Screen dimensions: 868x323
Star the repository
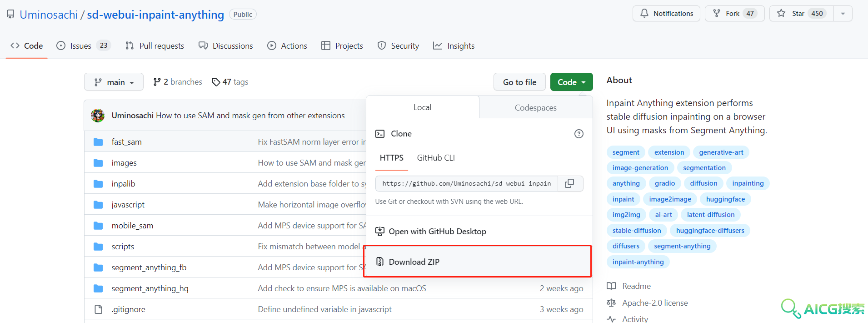click(x=801, y=14)
